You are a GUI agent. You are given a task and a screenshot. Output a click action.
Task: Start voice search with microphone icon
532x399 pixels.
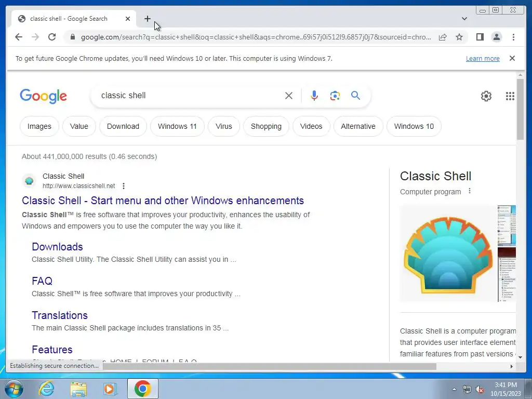tap(314, 96)
